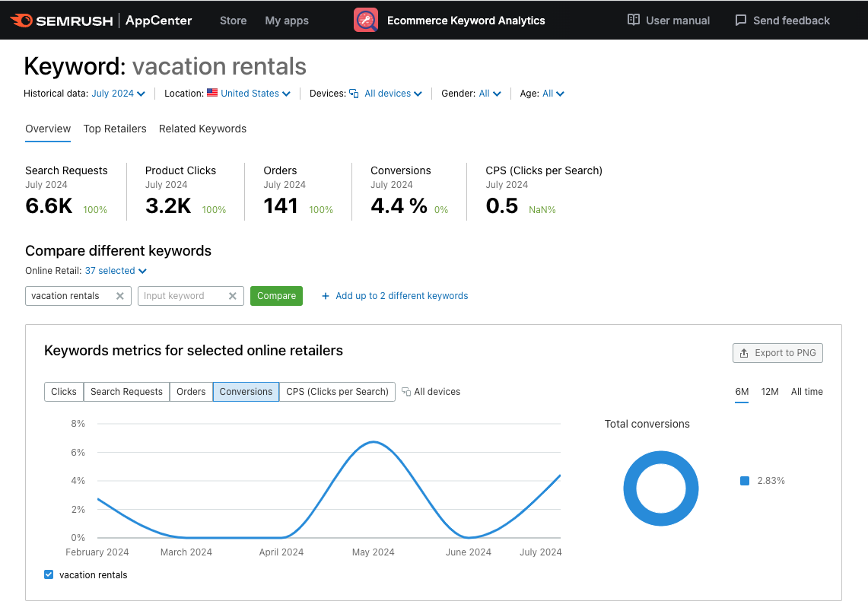Viewport: 868px width, 614px height.
Task: Switch to the Top Retailers tab
Action: (115, 129)
